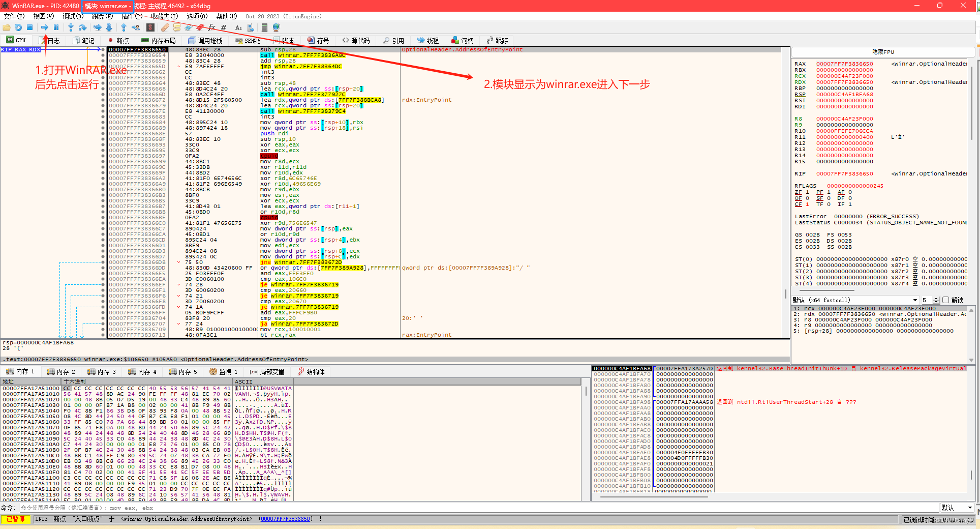Open the 选项(O) menu
Image resolution: width=980 pixels, height=529 pixels.
tap(197, 16)
